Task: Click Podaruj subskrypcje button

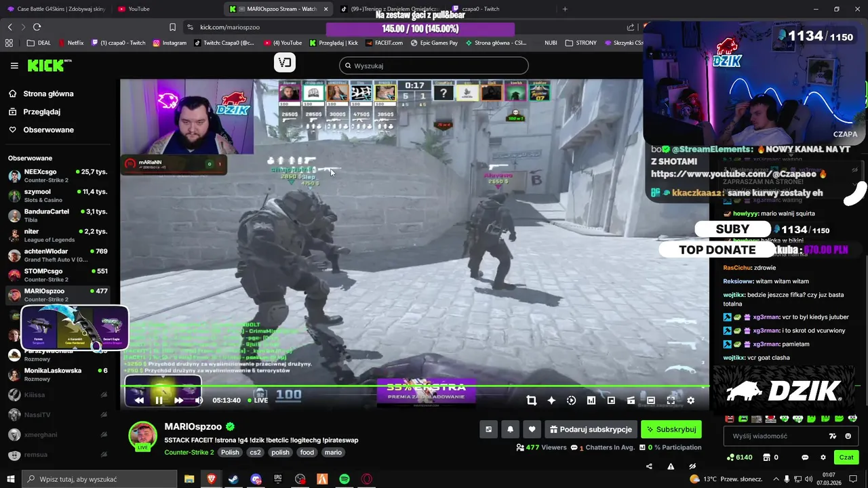Action: tap(591, 429)
